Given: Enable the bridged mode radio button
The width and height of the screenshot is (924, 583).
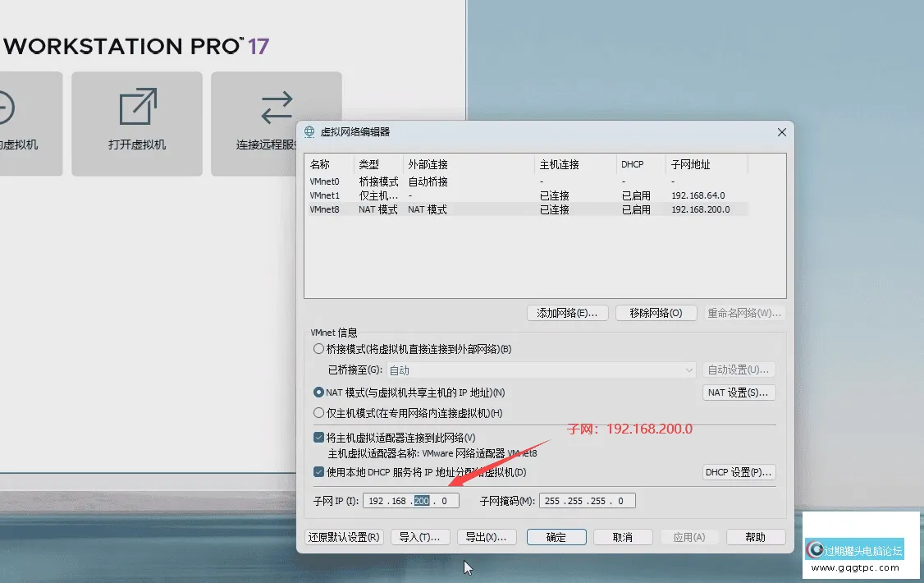Looking at the screenshot, I should [x=318, y=348].
